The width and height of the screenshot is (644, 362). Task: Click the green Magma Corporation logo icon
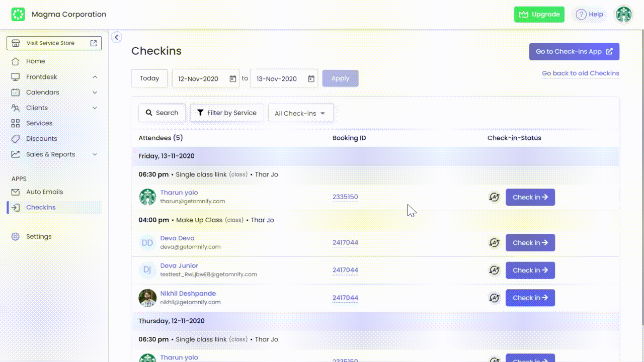tap(18, 15)
